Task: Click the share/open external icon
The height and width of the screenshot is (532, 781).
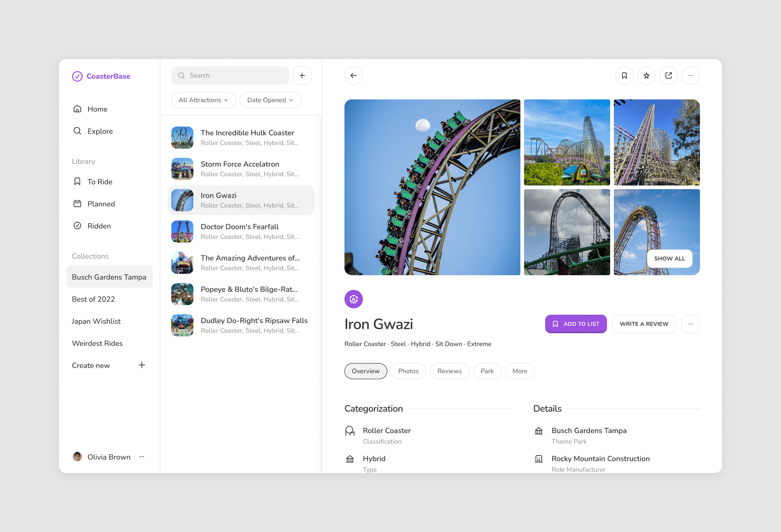Action: (x=668, y=75)
